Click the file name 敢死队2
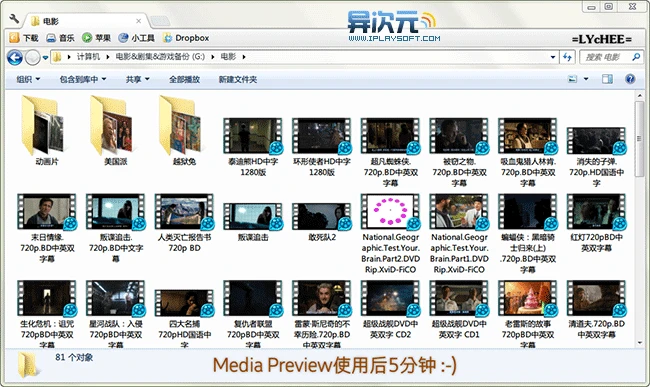 pos(322,237)
